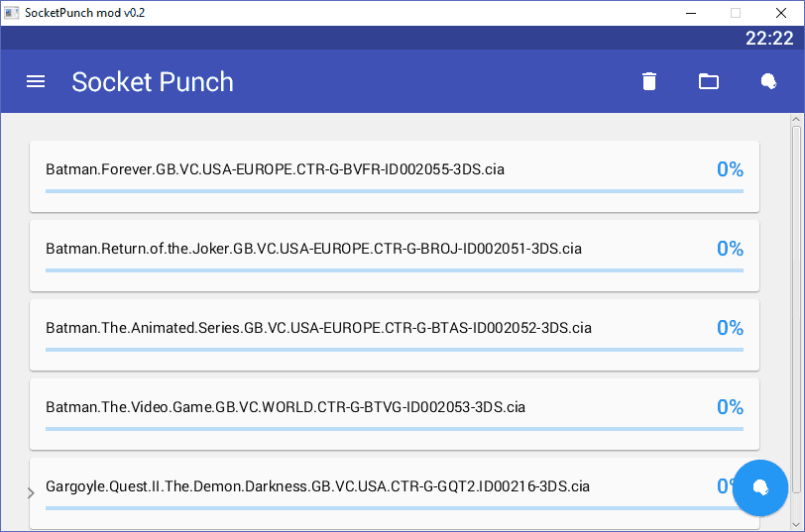
Task: Click Batman Forever progress bar
Action: click(x=395, y=191)
